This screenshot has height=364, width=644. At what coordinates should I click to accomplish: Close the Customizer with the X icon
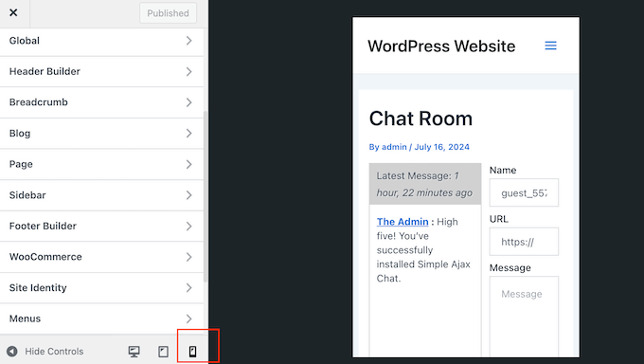click(x=13, y=12)
